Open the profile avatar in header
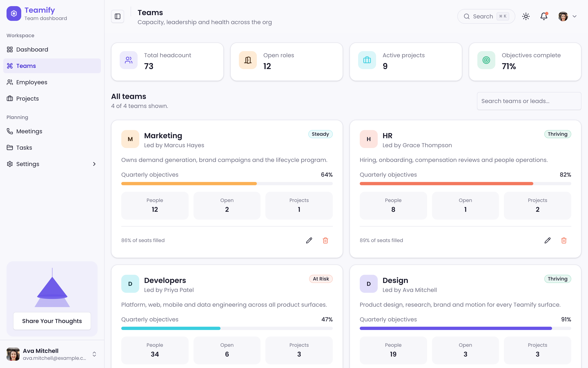 [x=563, y=16]
